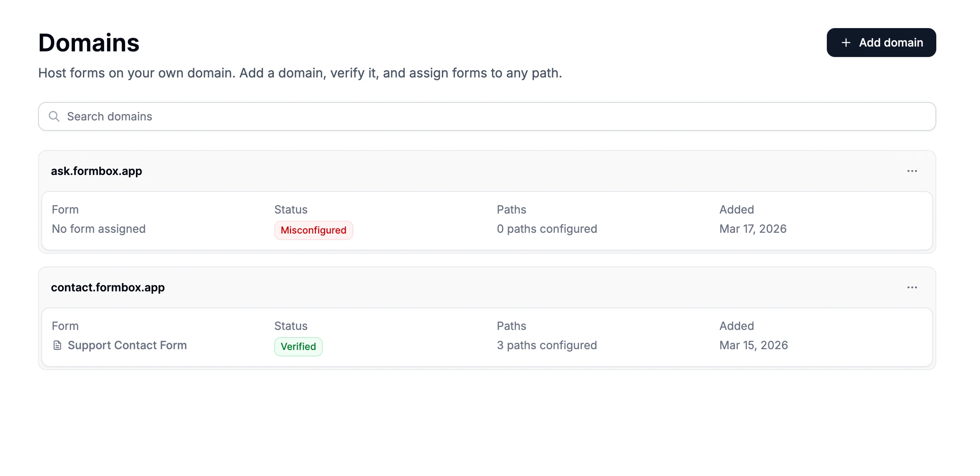
Task: Click the Domains page heading
Action: (89, 43)
